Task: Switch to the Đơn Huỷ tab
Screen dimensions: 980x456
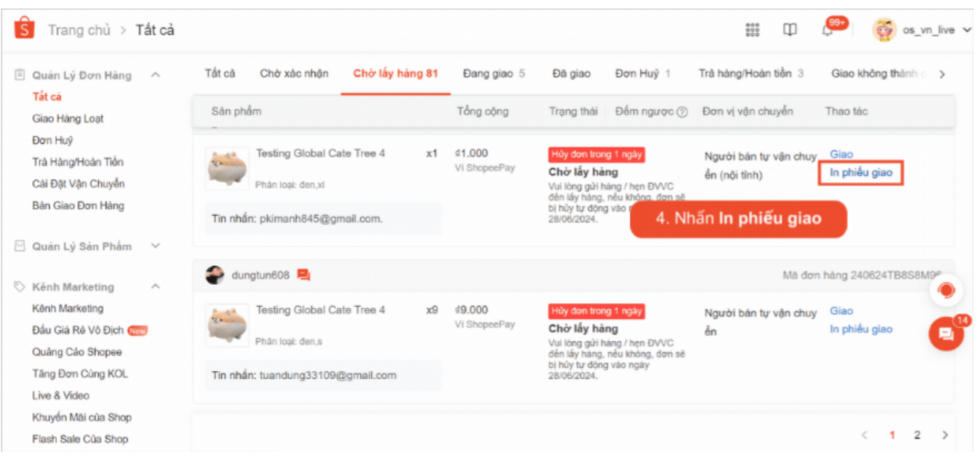Action: (643, 74)
